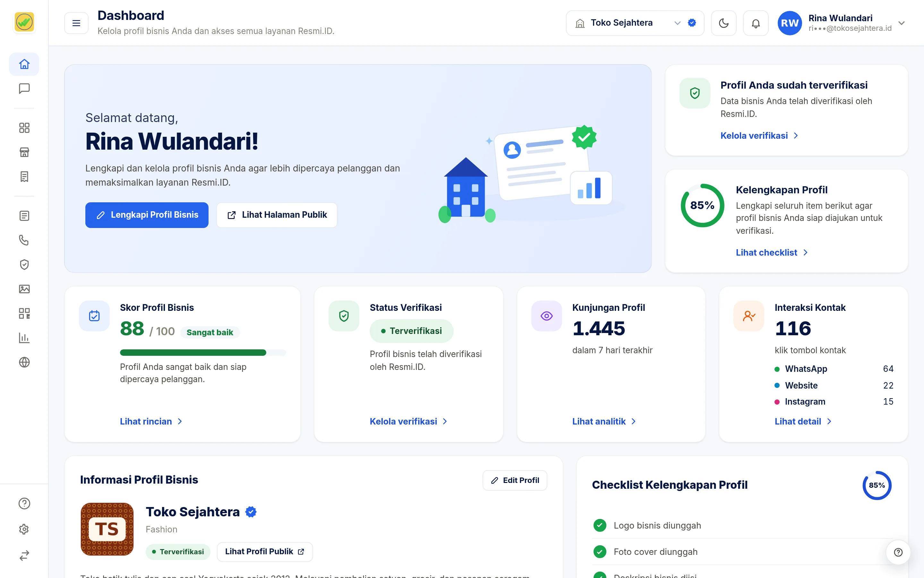Open the document list sidebar icon
This screenshot has width=924, height=578.
pyautogui.click(x=24, y=215)
